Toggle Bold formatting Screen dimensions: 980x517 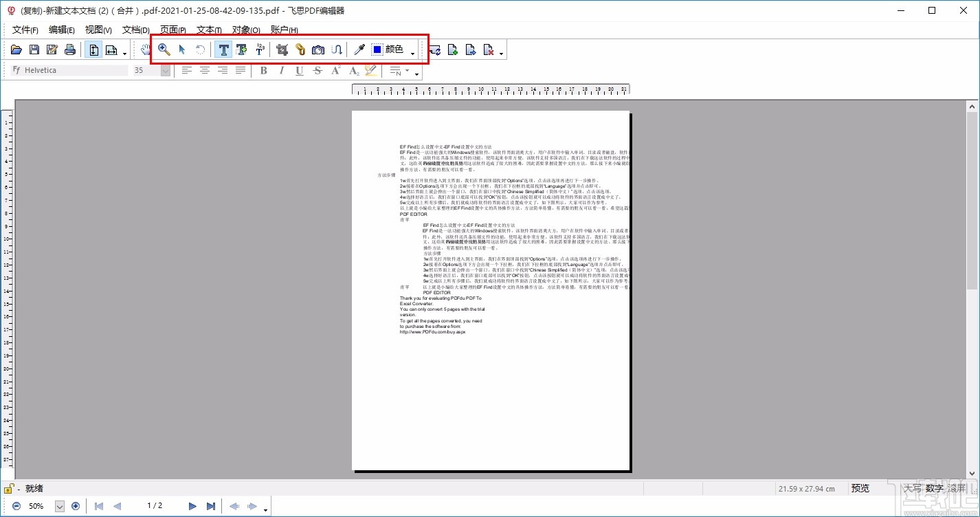pos(263,70)
